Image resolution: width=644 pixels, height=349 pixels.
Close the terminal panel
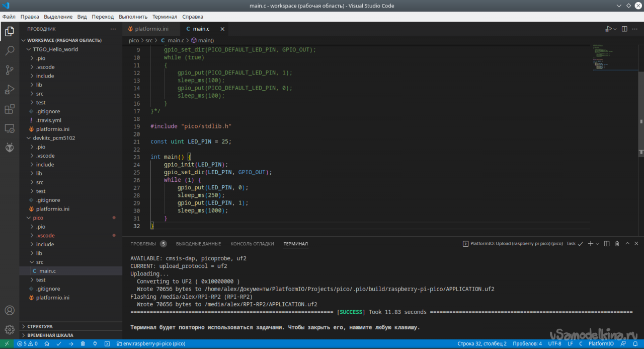click(x=637, y=244)
